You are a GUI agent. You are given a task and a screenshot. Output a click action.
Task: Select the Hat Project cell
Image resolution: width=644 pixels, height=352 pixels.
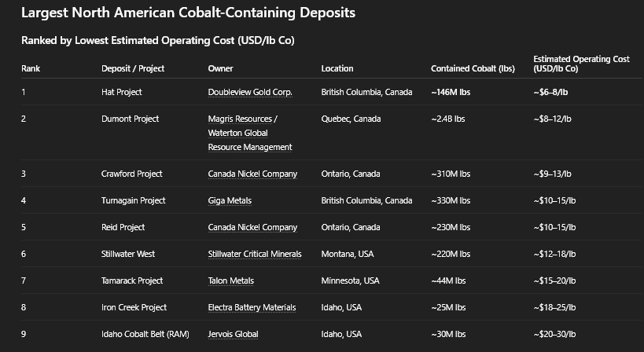122,92
